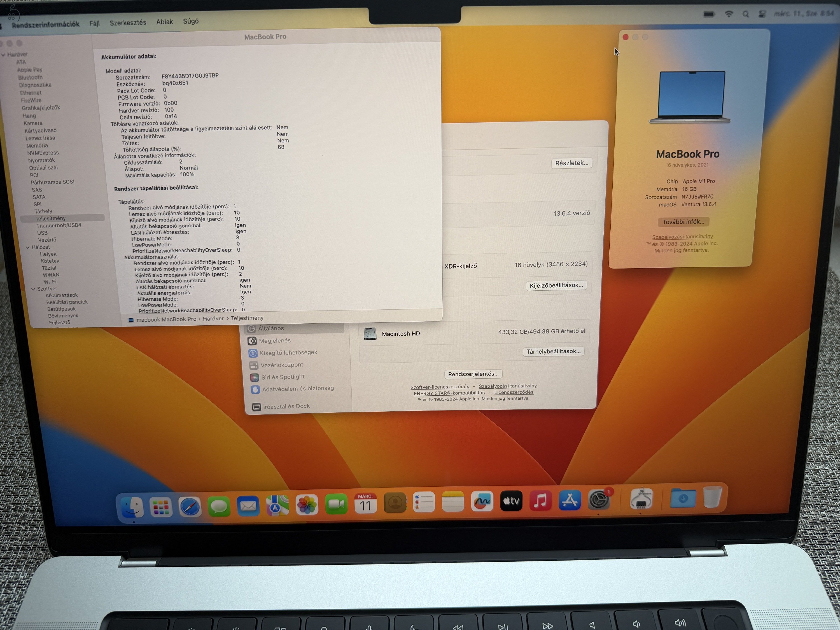Open Calendar showing MÁRC. 11

click(x=365, y=503)
